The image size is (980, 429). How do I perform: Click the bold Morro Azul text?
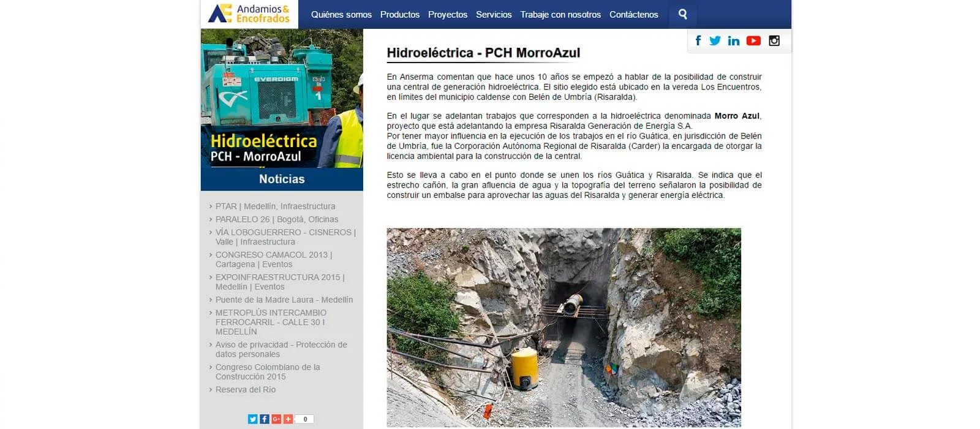(737, 116)
